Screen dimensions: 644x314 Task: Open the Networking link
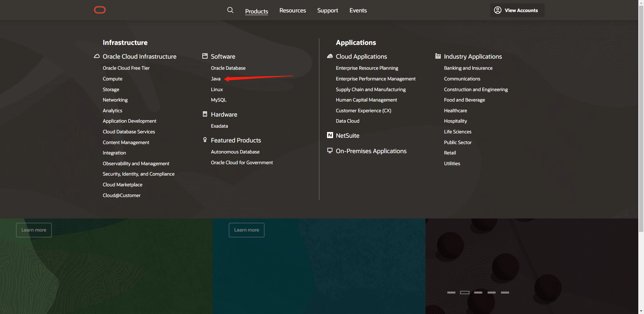tap(115, 100)
